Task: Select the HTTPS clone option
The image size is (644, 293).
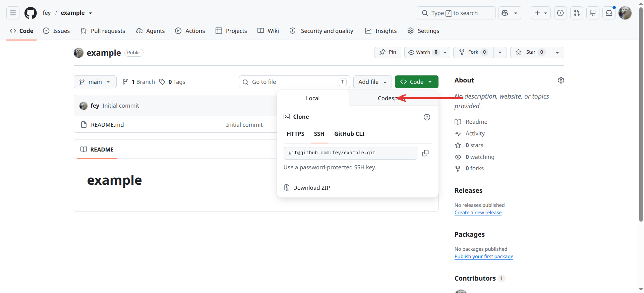Action: pyautogui.click(x=296, y=134)
